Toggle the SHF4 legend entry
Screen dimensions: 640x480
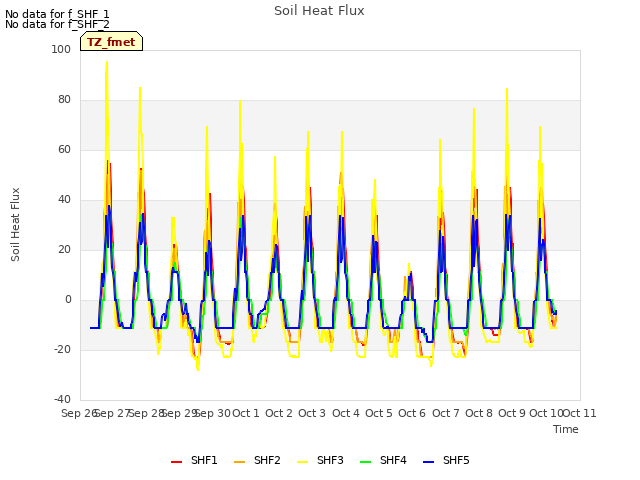[383, 460]
